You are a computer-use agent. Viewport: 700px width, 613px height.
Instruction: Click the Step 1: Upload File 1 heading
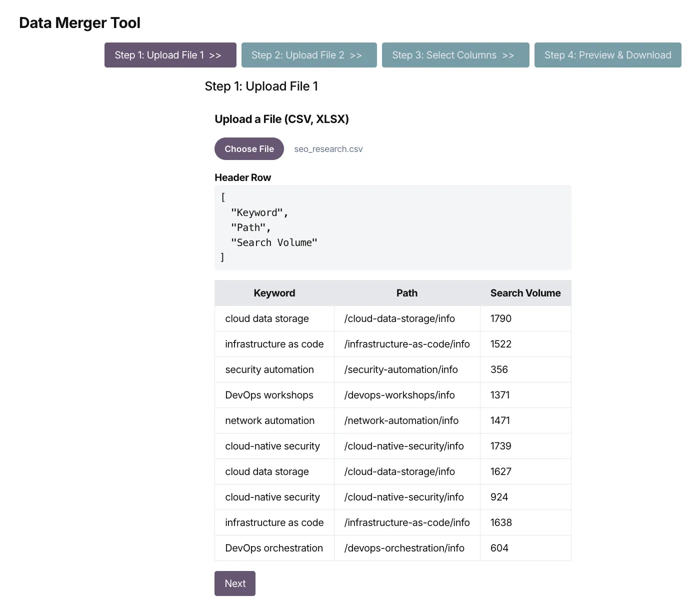click(261, 86)
